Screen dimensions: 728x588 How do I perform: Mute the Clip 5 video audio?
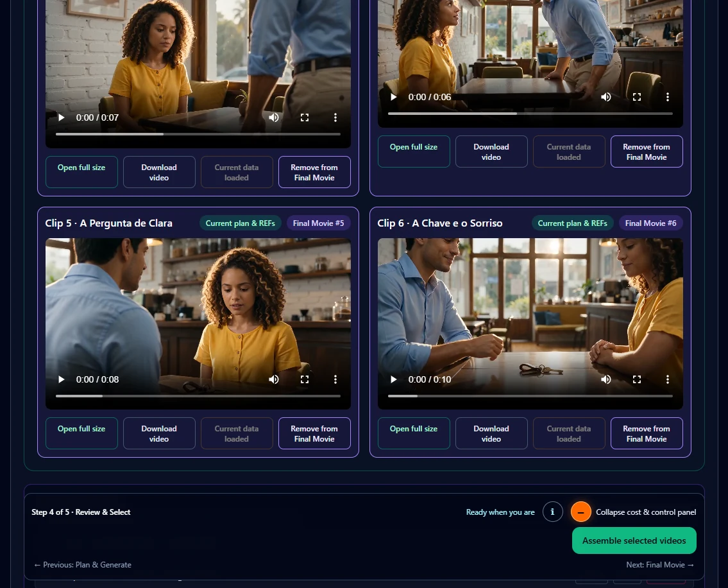274,379
